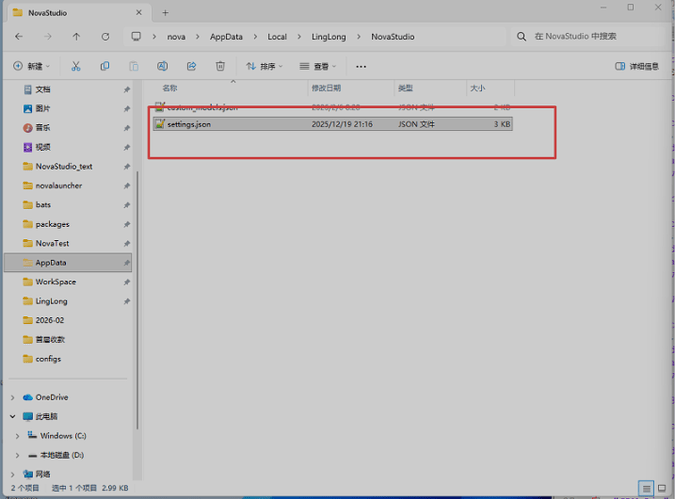Open NovaStudio_text folder in sidebar
The width and height of the screenshot is (675, 499).
tap(64, 166)
